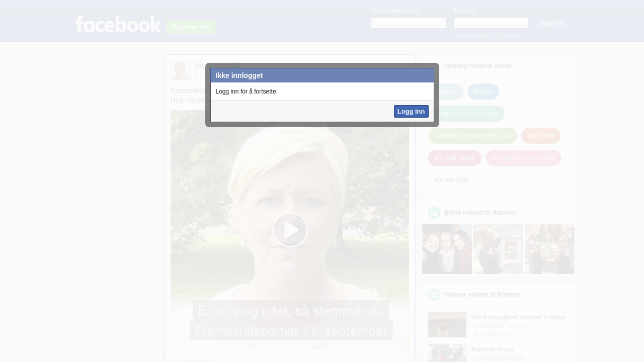
Task: Click the poster's profile picture
Action: coord(181,70)
